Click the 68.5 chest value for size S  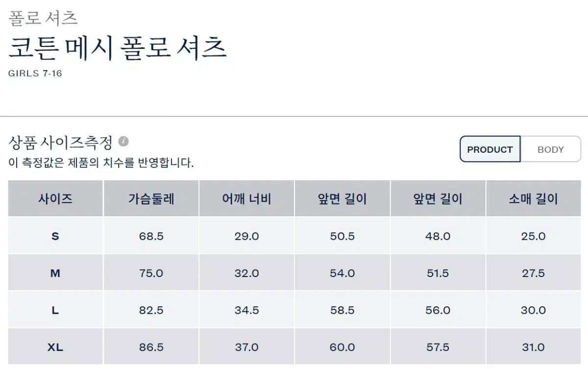click(x=151, y=236)
